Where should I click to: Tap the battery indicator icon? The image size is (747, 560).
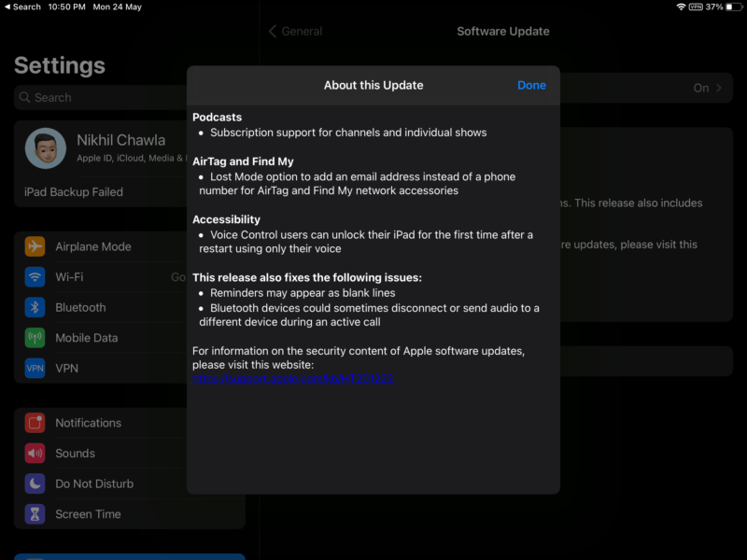tap(734, 7)
